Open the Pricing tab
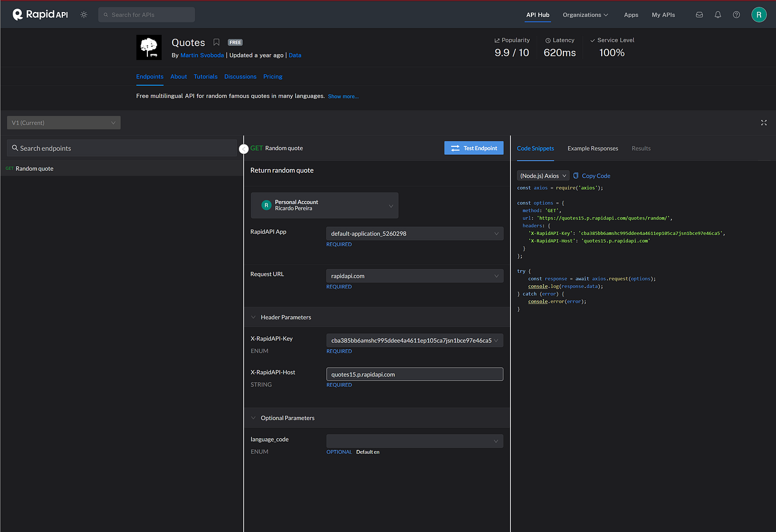Viewport: 776px width, 532px height. point(273,77)
